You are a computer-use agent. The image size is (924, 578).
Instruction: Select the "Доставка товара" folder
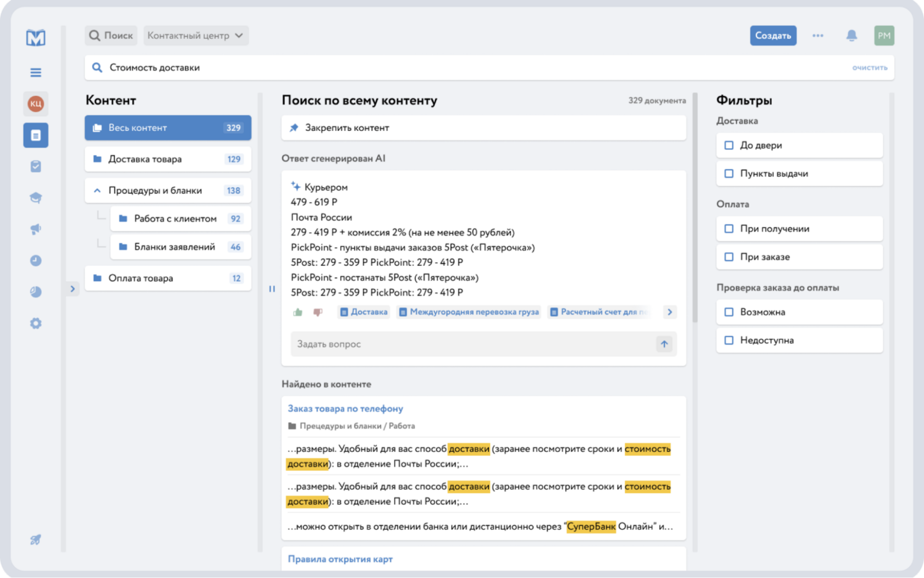pos(168,159)
